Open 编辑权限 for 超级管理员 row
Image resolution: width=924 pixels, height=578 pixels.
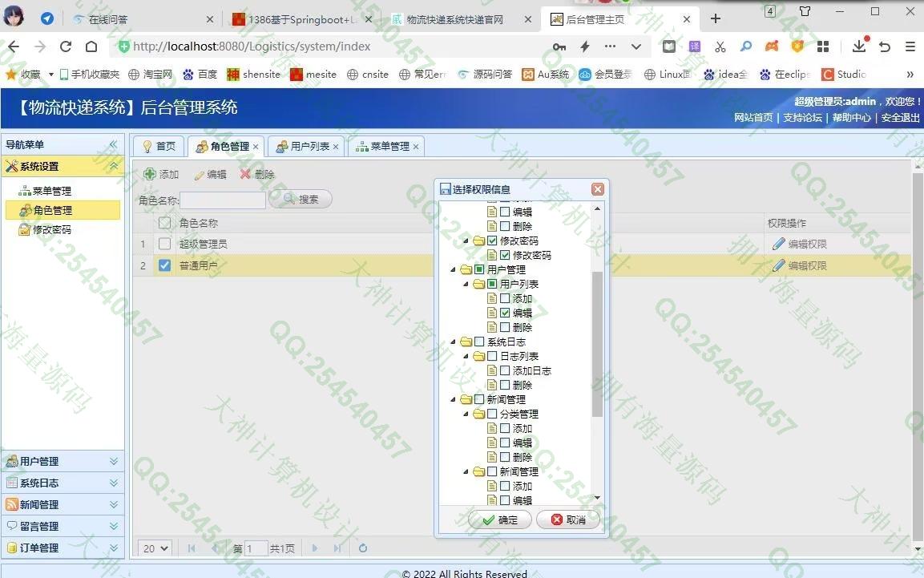tap(800, 244)
